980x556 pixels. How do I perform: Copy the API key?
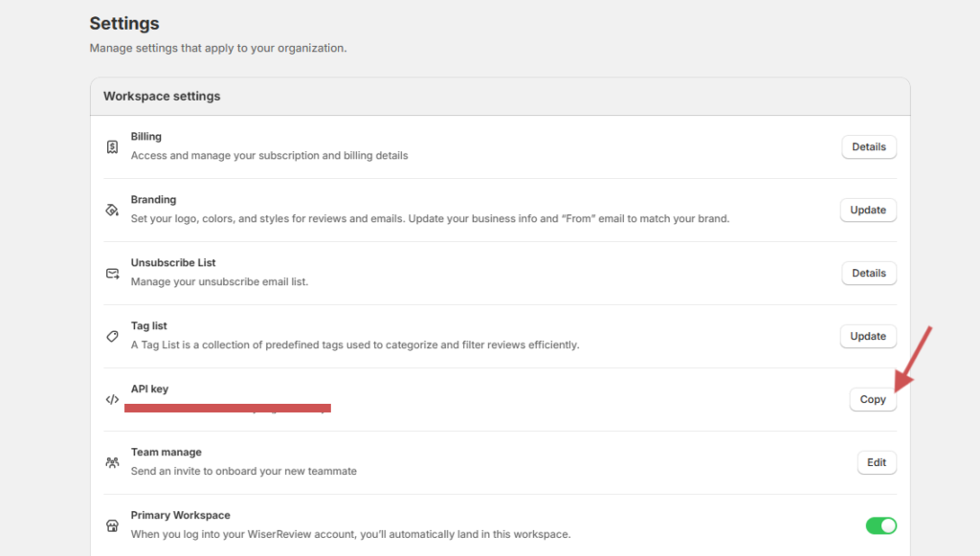pos(872,400)
